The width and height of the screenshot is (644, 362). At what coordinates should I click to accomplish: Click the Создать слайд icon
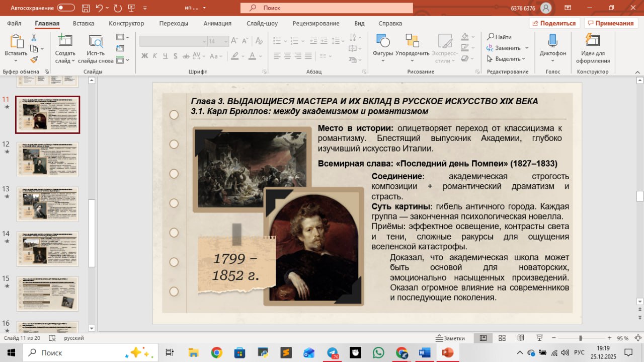[65, 41]
